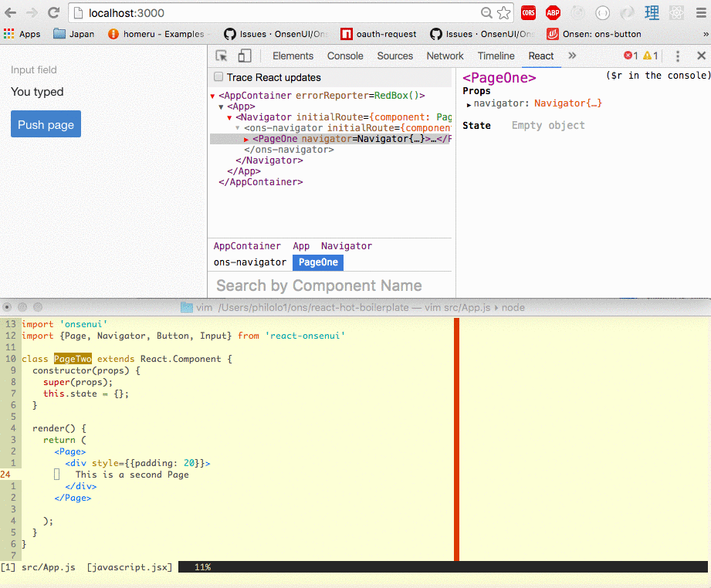Click the magnifier icon in the address bar
Image resolution: width=711 pixels, height=588 pixels.
(486, 13)
